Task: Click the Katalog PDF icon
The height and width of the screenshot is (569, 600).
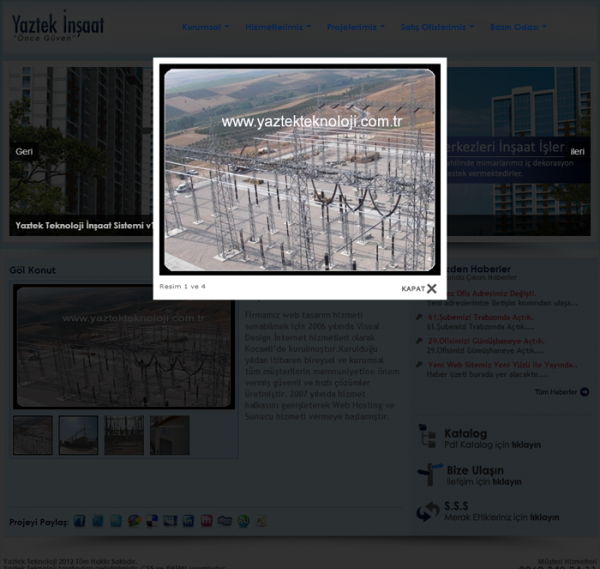Action: pos(427,436)
